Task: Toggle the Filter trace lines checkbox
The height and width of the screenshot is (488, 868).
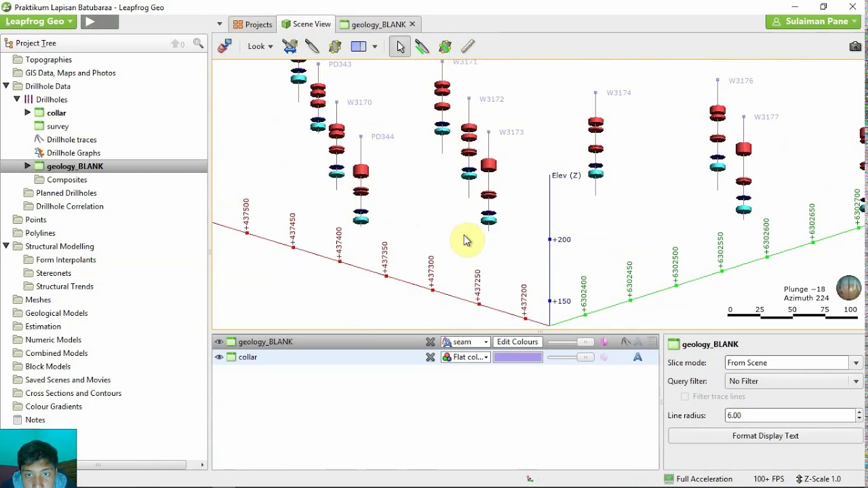Action: (685, 396)
